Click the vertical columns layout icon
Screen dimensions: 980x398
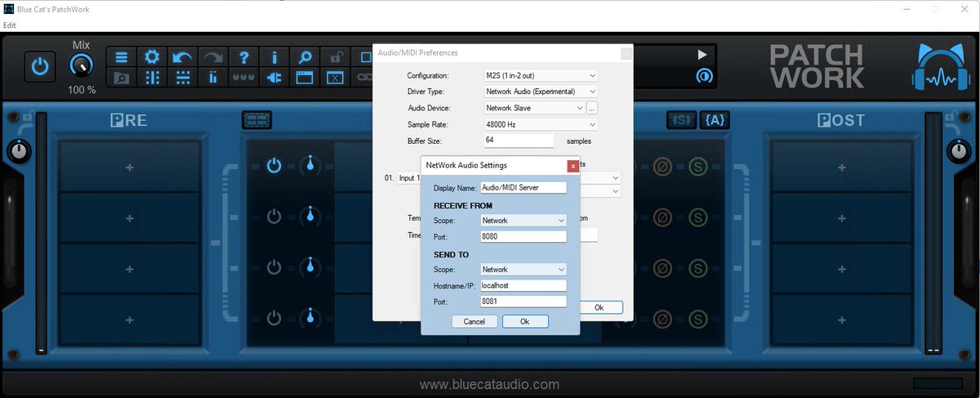[x=152, y=78]
